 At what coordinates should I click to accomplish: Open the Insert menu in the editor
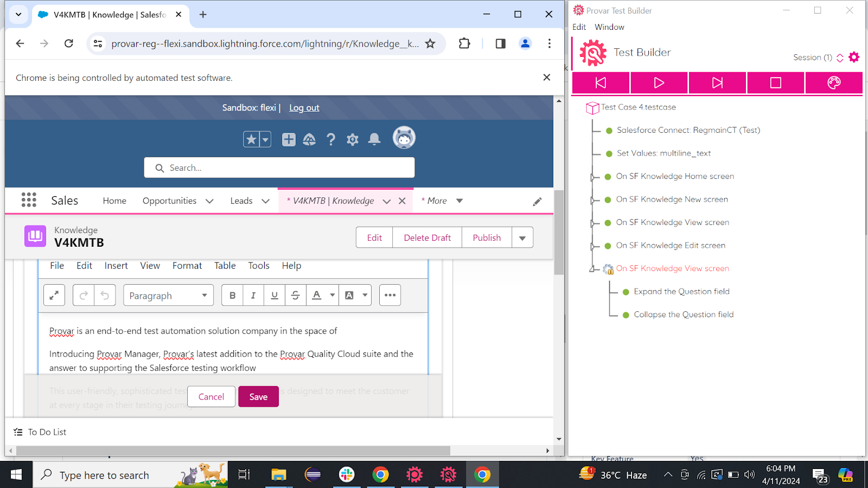click(116, 266)
